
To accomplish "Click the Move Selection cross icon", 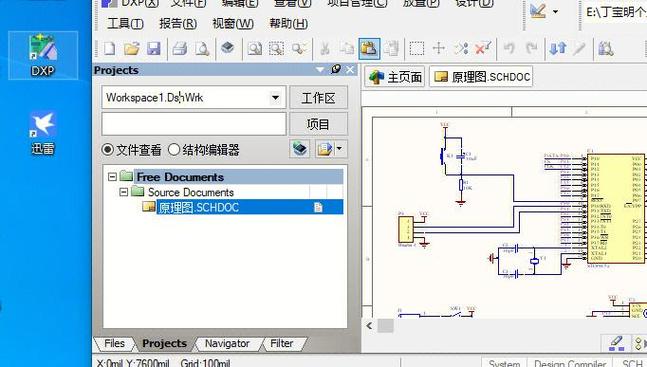I will (439, 49).
